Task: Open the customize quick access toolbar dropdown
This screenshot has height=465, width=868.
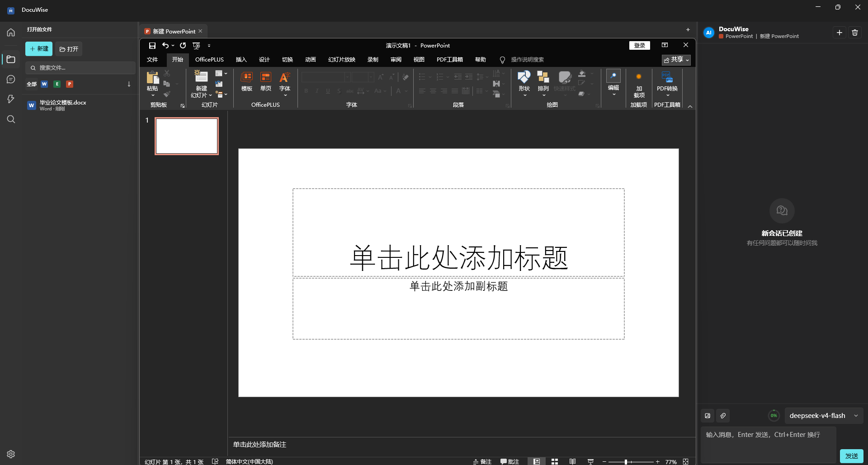Action: point(209,46)
